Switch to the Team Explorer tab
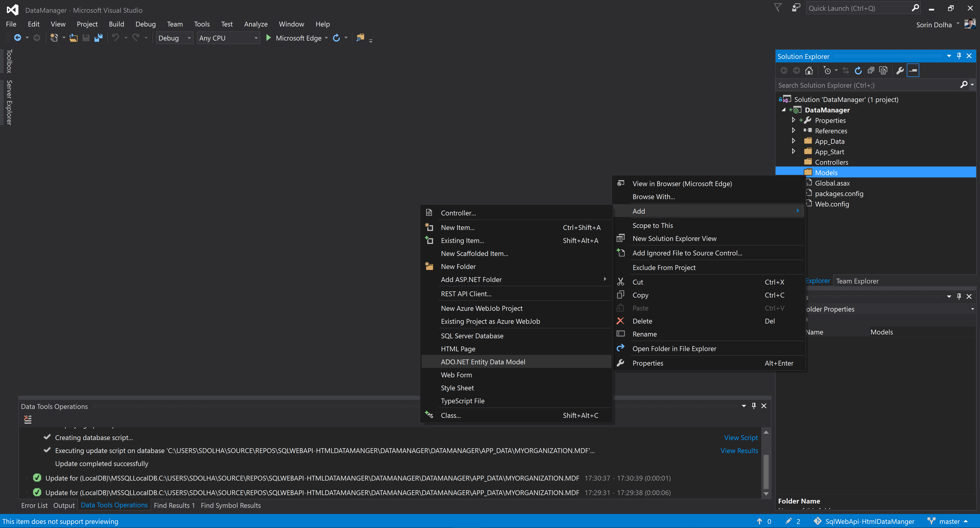 coord(857,281)
